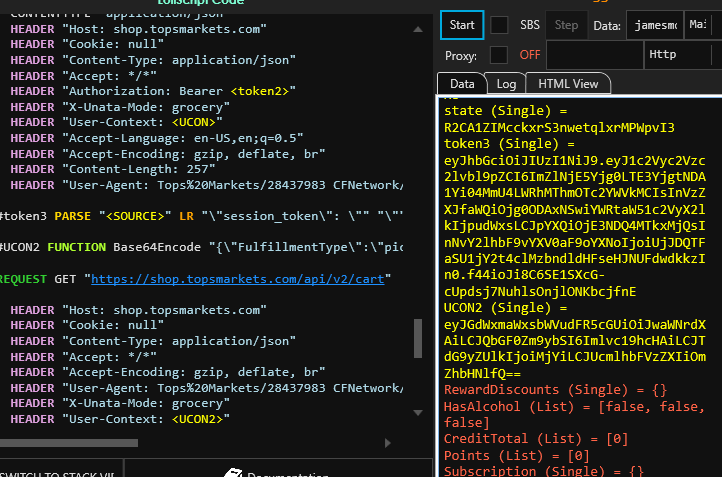Click the Authorization Bearer token2 header line
The height and width of the screenshot is (477, 722).
click(153, 91)
